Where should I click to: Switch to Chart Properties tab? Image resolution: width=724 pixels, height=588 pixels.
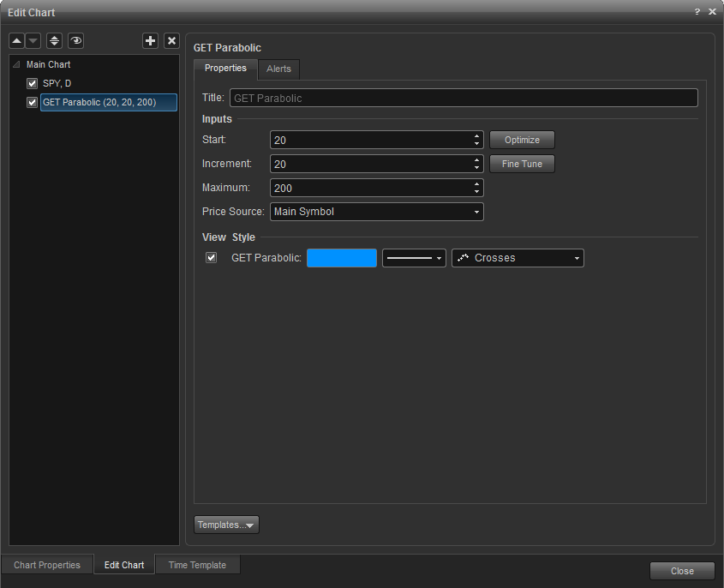coord(47,565)
